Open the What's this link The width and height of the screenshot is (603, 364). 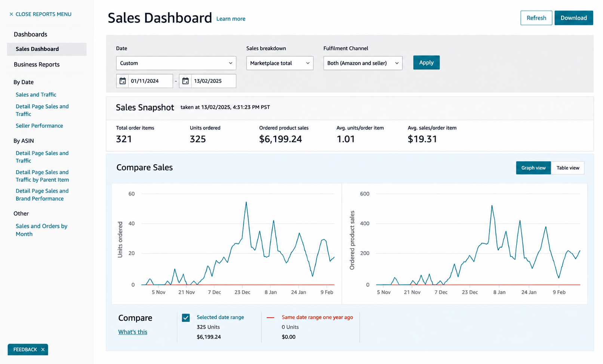point(133,332)
